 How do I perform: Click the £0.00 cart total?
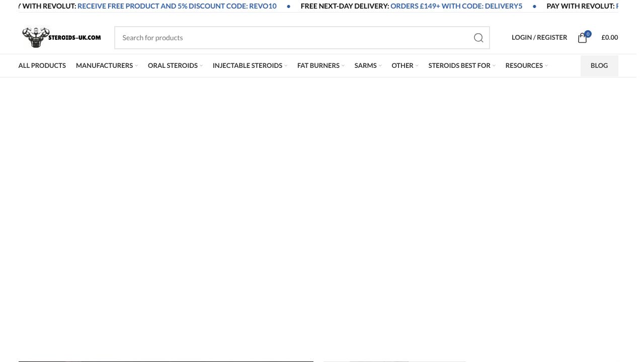pyautogui.click(x=610, y=37)
